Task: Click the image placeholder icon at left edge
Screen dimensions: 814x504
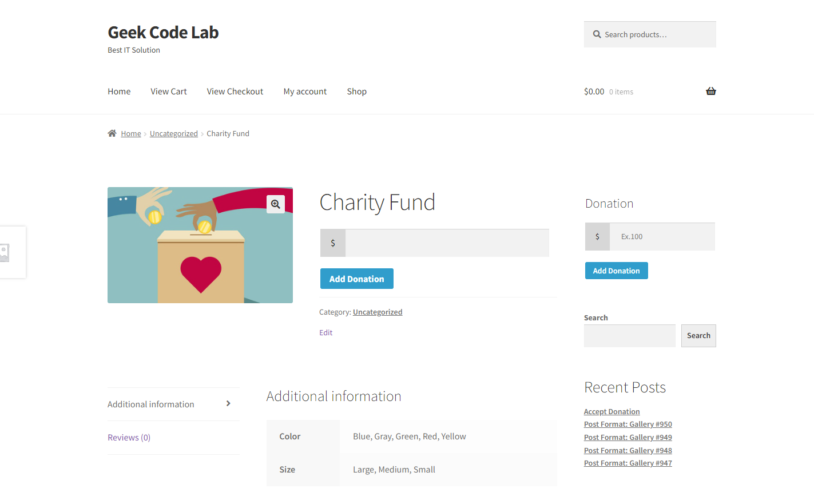Action: click(x=5, y=253)
